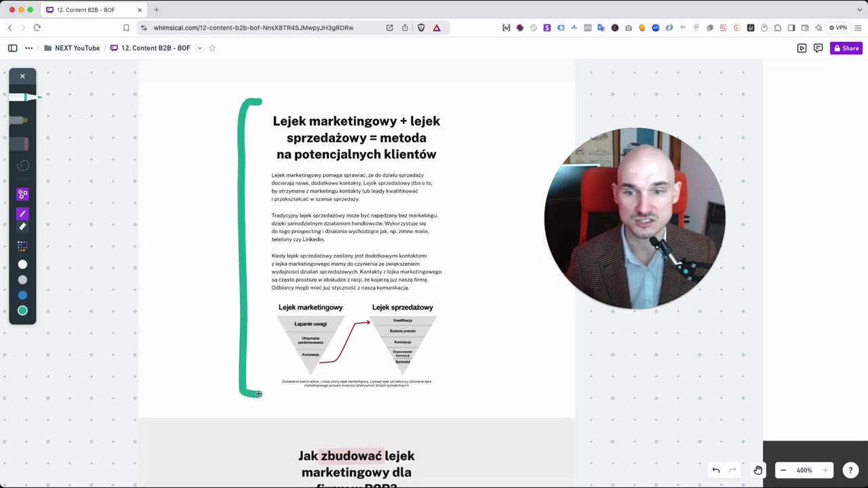Choose the dashed lasso selection tool
Image resolution: width=868 pixels, height=488 pixels.
click(x=22, y=166)
